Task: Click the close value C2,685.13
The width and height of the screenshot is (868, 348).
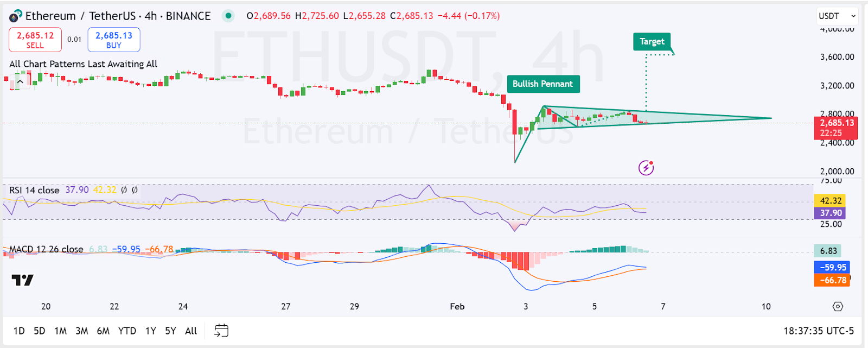Action: [412, 16]
